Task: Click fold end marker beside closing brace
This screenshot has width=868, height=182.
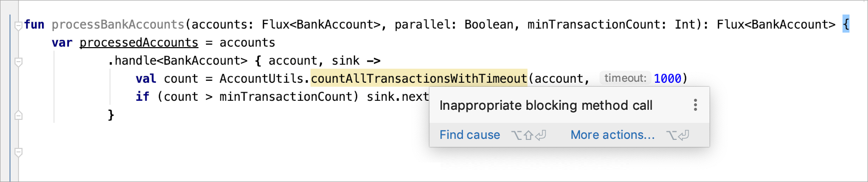Action: (18, 115)
